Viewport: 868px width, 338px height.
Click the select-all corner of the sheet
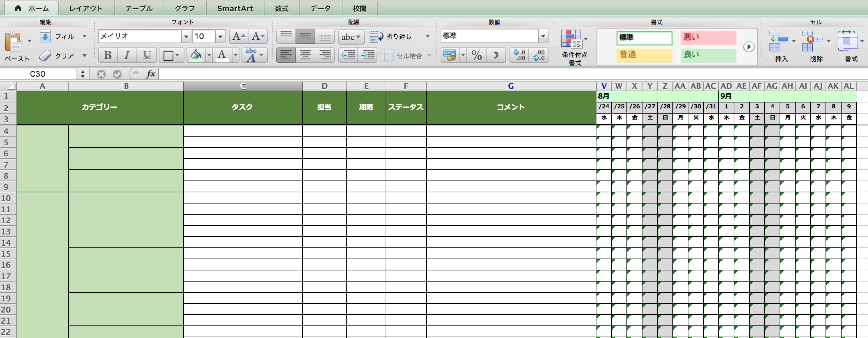tap(8, 86)
